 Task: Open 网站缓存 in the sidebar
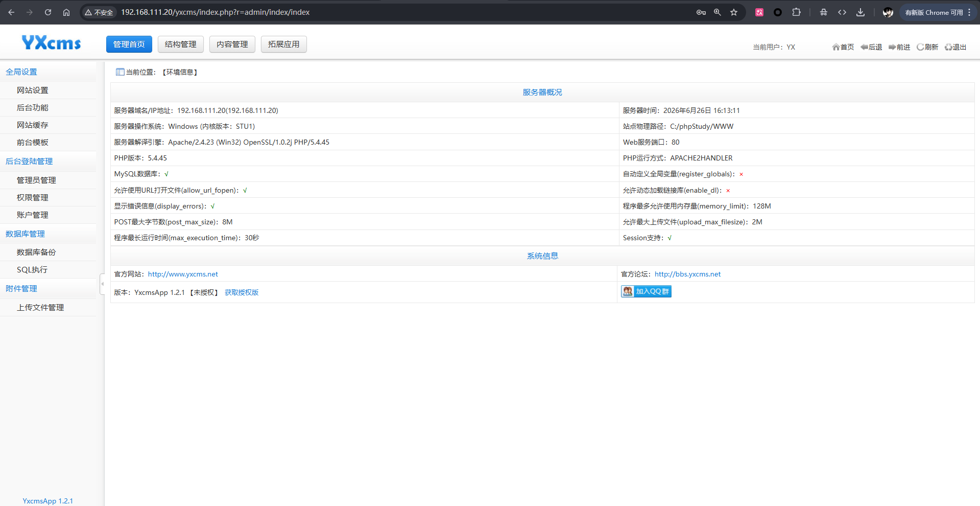33,125
